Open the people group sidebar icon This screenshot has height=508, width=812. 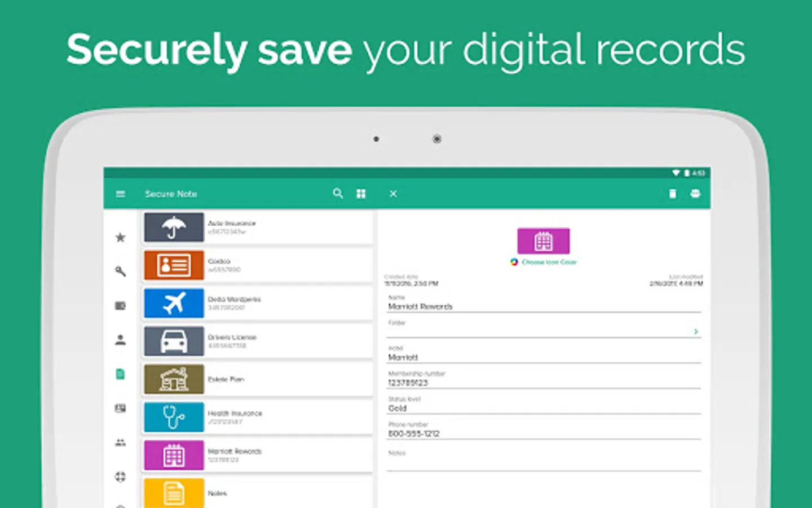pos(120,443)
